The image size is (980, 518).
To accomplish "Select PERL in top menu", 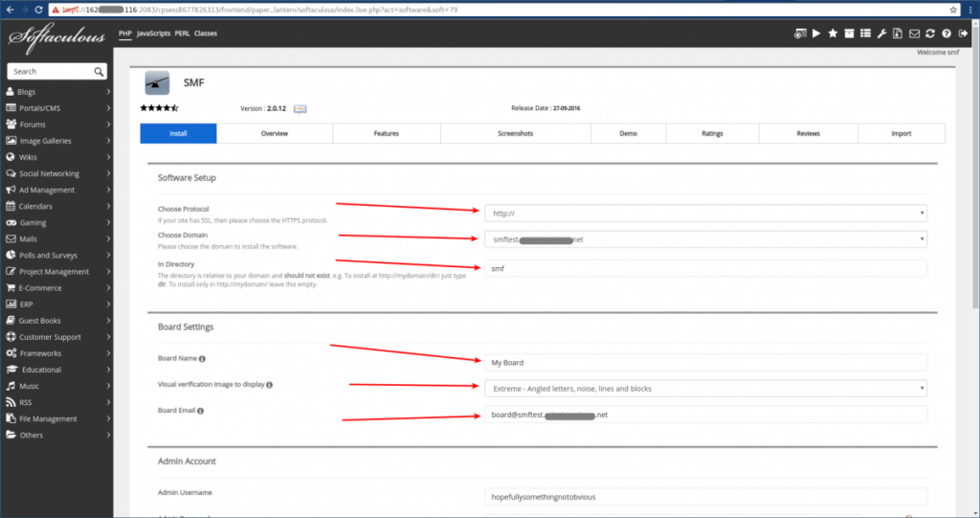I will pyautogui.click(x=182, y=34).
